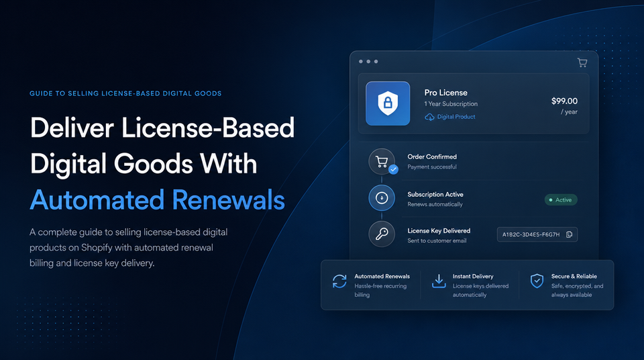
Task: Click the Instant Delivery feature label
Action: click(473, 277)
